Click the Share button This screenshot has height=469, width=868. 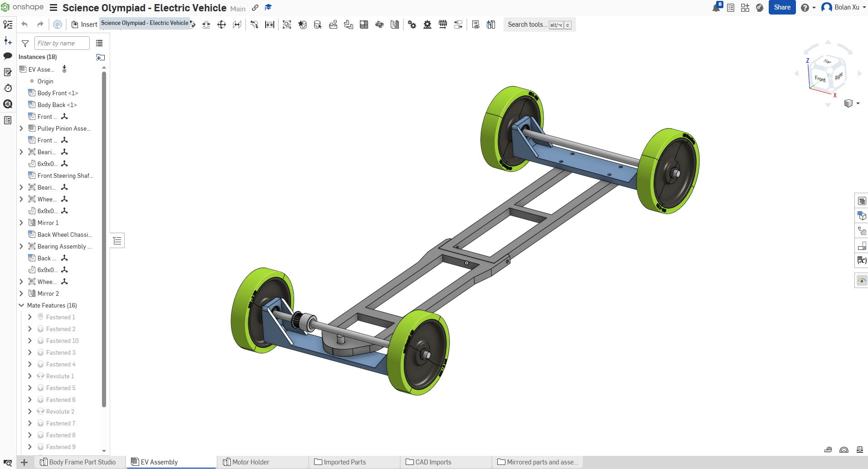click(782, 7)
